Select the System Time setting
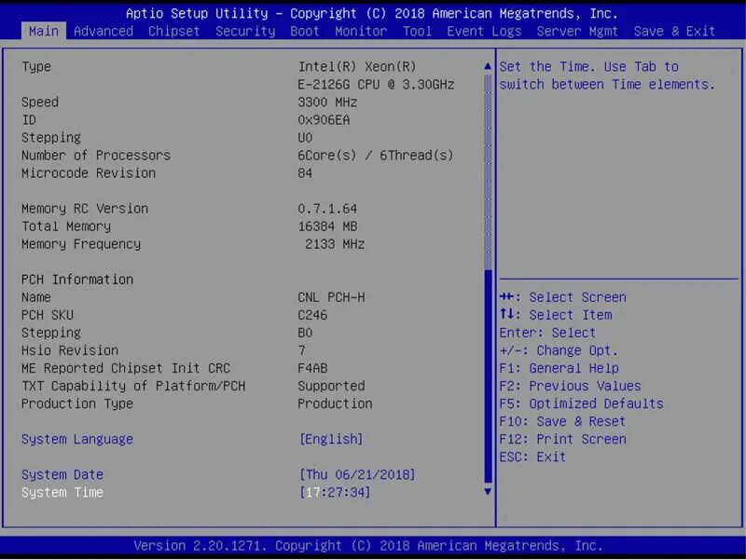The image size is (746, 560). click(x=62, y=492)
